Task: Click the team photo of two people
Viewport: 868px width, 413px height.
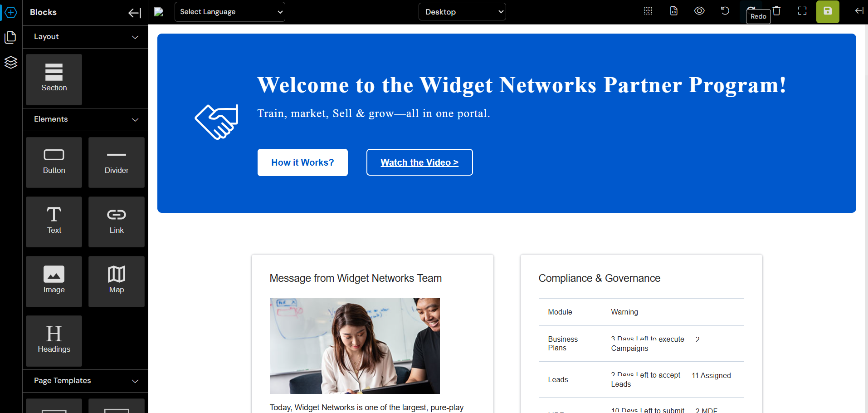Action: point(355,346)
